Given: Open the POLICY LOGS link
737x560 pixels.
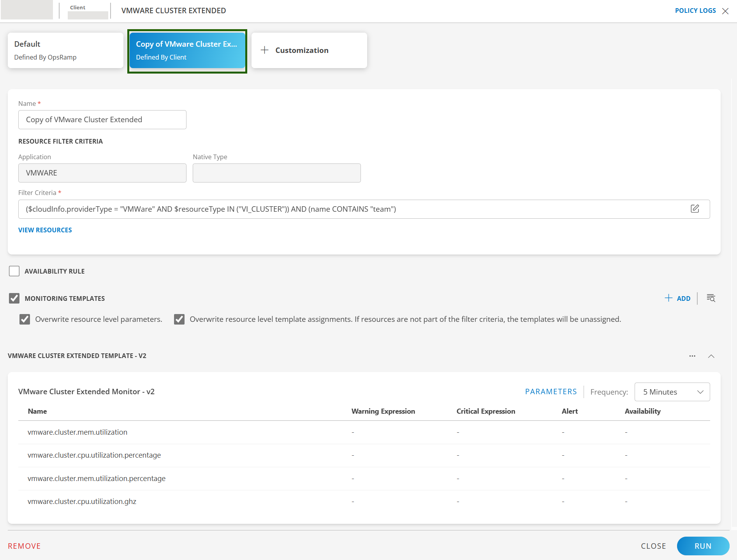Looking at the screenshot, I should pyautogui.click(x=695, y=11).
